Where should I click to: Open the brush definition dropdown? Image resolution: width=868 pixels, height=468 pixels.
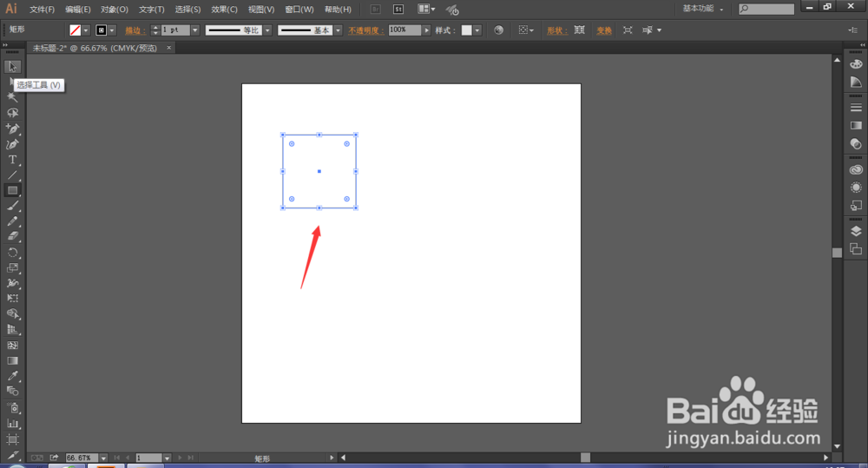pos(338,30)
